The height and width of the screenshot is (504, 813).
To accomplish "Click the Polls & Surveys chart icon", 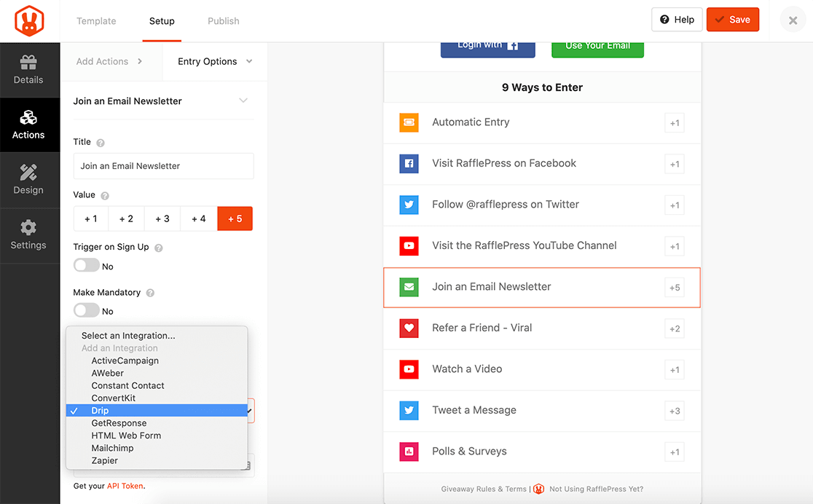I will 409,451.
